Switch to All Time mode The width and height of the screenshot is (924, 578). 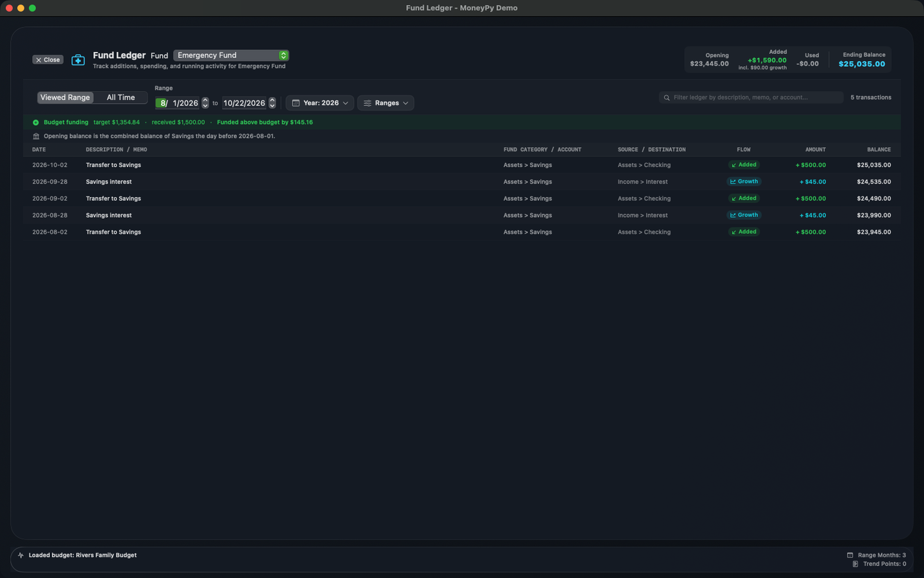pos(121,98)
